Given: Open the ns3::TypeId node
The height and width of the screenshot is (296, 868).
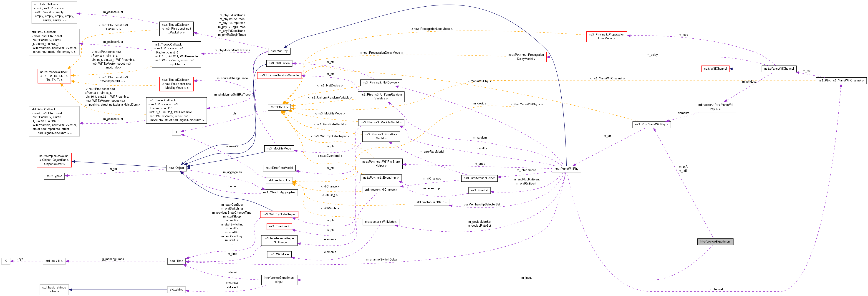Looking at the screenshot, I should pos(54,176).
